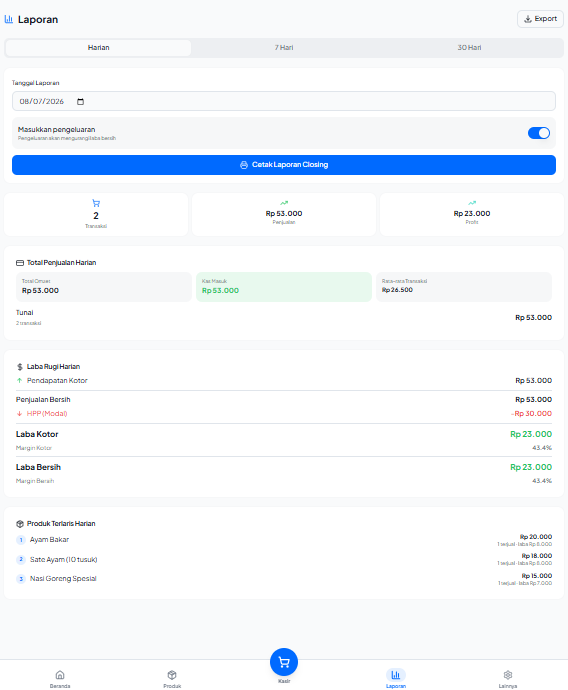Viewport: 568px width, 690px height.
Task: Open the Lainnya settings gear icon
Action: (x=508, y=675)
